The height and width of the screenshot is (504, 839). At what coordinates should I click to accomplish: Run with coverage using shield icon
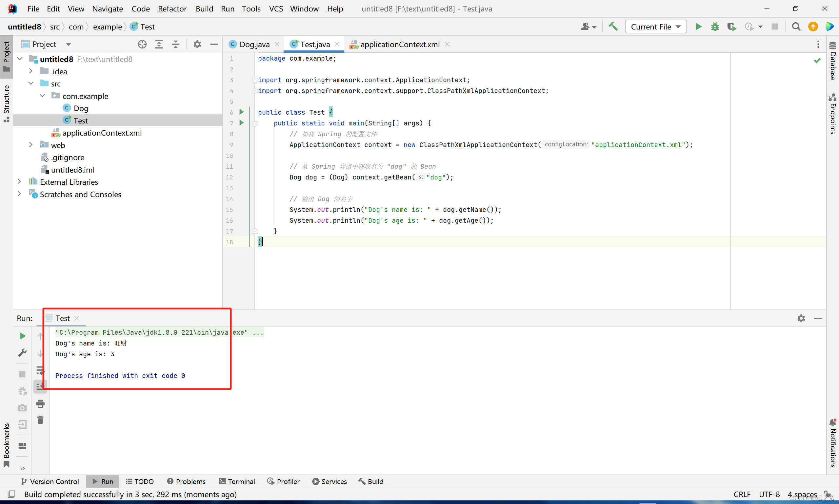731,27
